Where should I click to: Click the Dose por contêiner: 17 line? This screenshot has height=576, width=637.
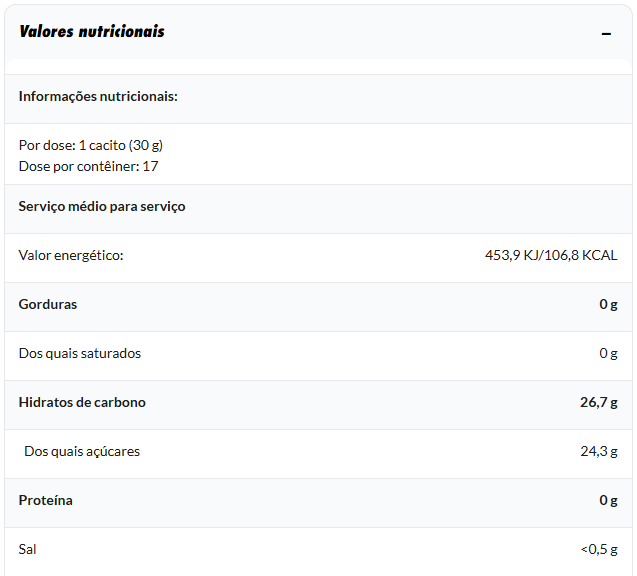[x=88, y=166]
